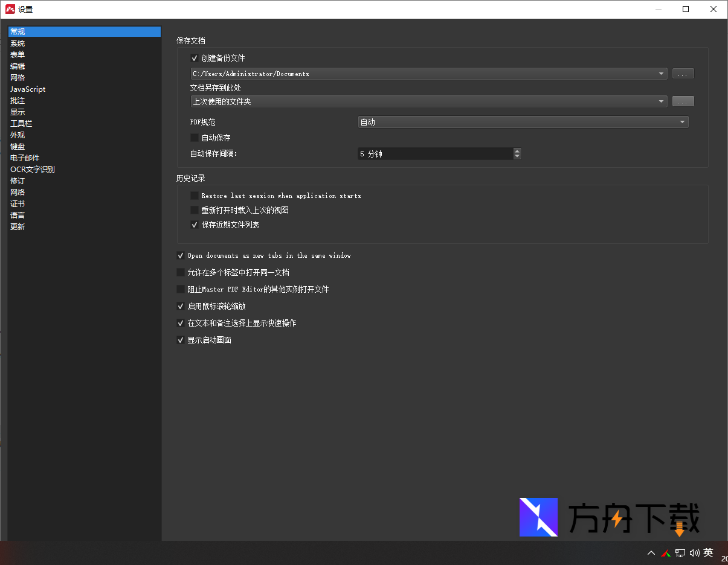Open the PDF规范 dropdown
The width and height of the screenshot is (728, 565).
(682, 121)
